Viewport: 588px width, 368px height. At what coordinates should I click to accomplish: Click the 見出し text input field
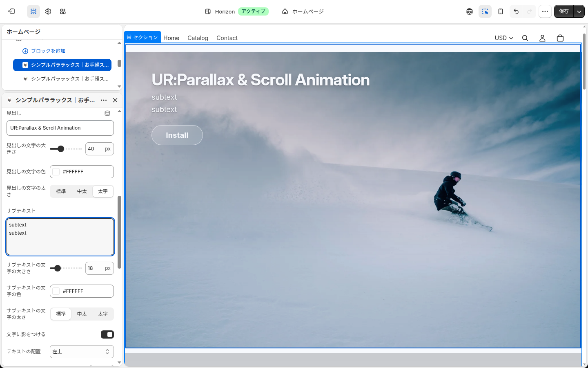pyautogui.click(x=60, y=128)
